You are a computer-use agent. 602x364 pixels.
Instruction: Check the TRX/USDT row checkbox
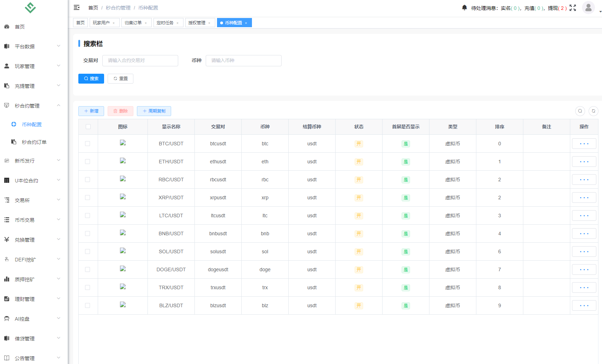88,287
